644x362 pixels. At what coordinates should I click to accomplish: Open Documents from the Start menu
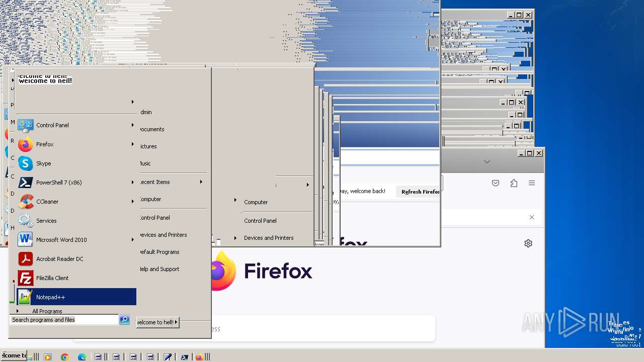point(152,129)
